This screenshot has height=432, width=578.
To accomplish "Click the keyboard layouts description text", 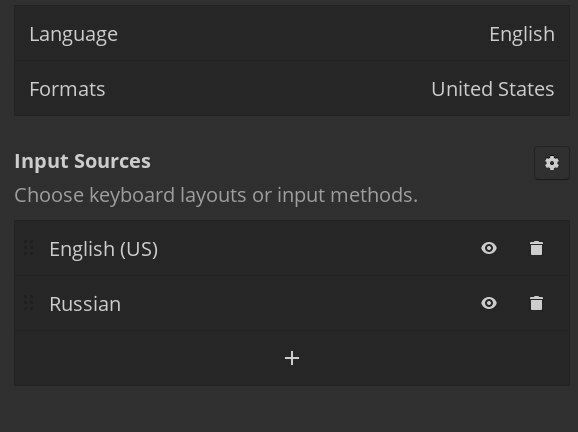I will point(216,195).
